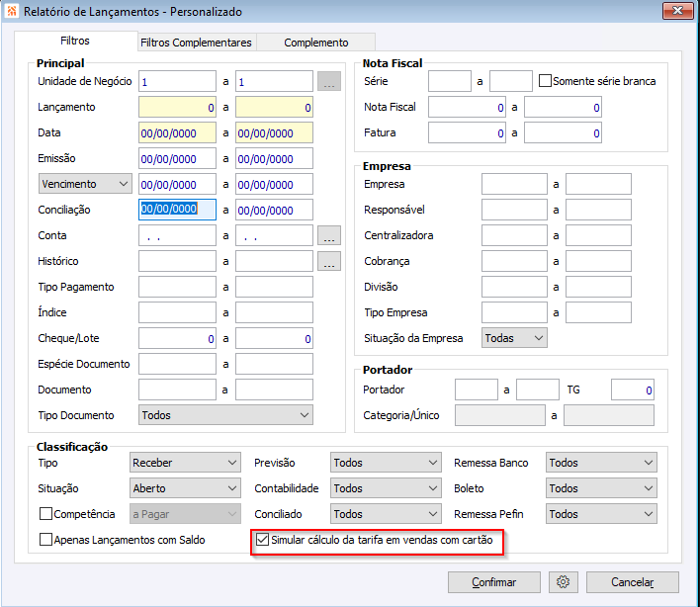Open the Vencimento date type dropdown

coord(85,184)
